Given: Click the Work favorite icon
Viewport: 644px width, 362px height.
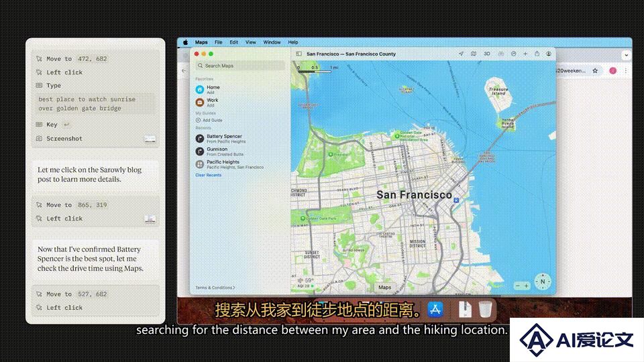Looking at the screenshot, I should [200, 102].
